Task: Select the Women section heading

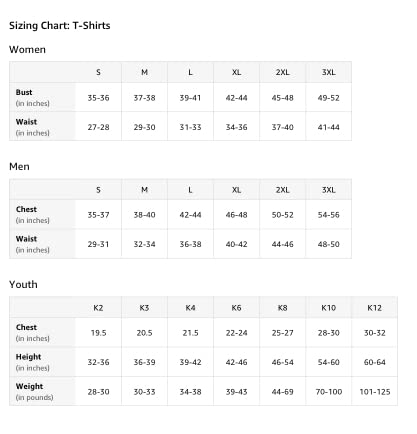Action: click(27, 50)
